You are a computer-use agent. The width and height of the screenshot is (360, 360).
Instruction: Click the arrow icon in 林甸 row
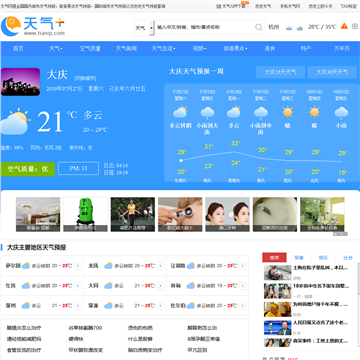(243, 286)
